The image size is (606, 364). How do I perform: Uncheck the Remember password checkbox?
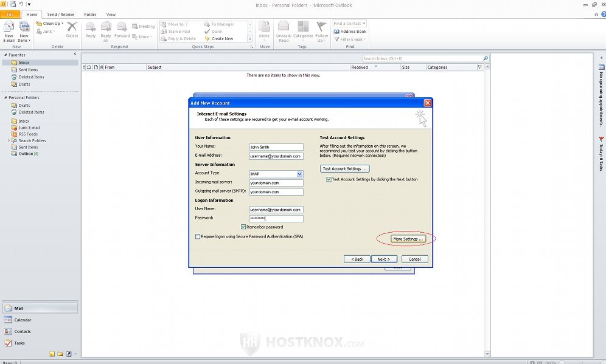coord(243,227)
